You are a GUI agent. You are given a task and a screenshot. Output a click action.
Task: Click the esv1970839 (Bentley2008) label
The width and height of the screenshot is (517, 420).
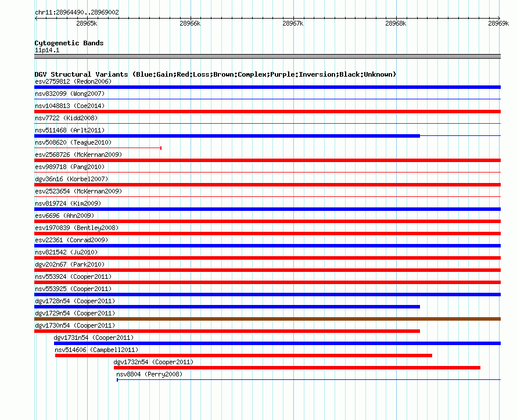(77, 228)
